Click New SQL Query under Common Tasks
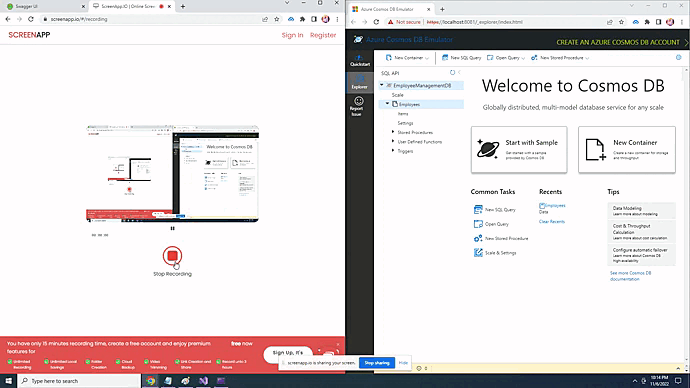Screen dimensions: 690x388 [495, 210]
